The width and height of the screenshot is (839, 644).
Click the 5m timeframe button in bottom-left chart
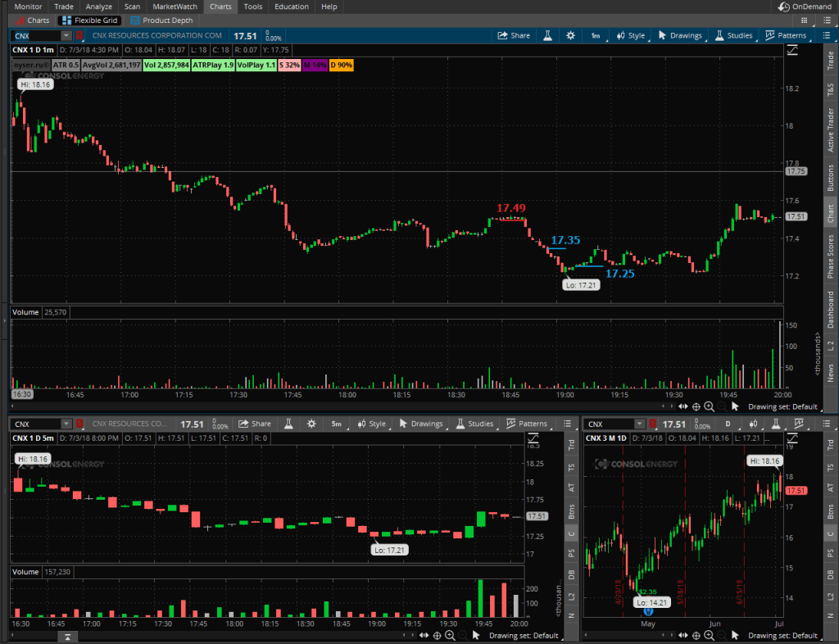click(x=336, y=424)
